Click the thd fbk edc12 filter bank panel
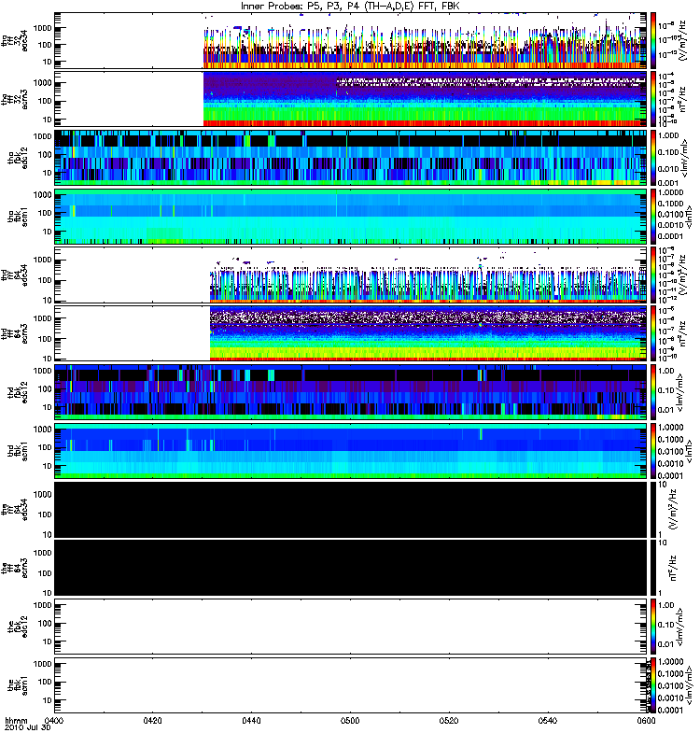This screenshot has height=747, width=700. 351,392
